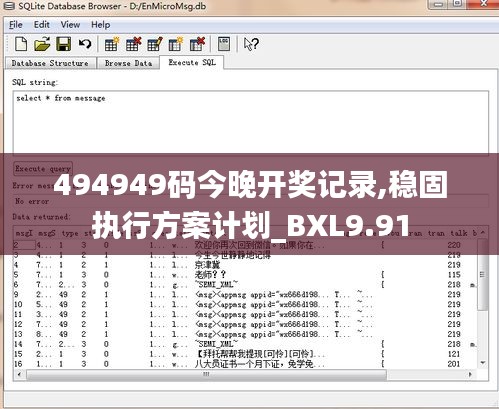The height and width of the screenshot is (409, 499).
Task: Click the New Database icon
Action: [21, 44]
